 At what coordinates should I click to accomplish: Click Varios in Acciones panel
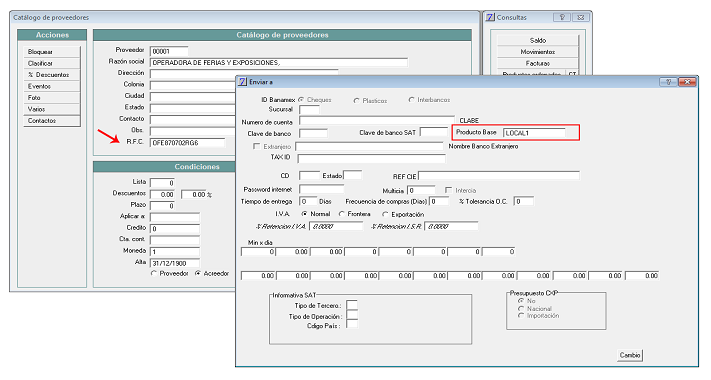52,109
